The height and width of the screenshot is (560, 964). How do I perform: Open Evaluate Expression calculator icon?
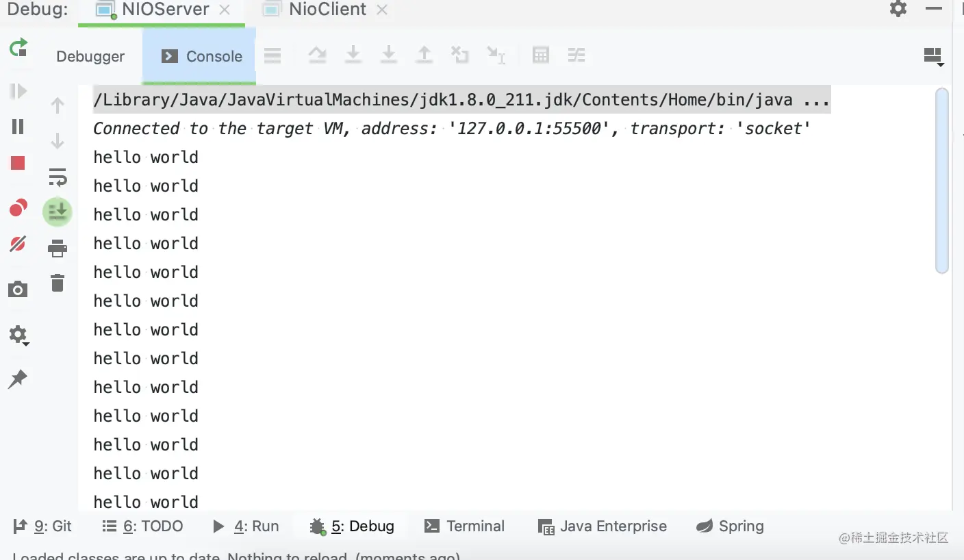tap(541, 55)
